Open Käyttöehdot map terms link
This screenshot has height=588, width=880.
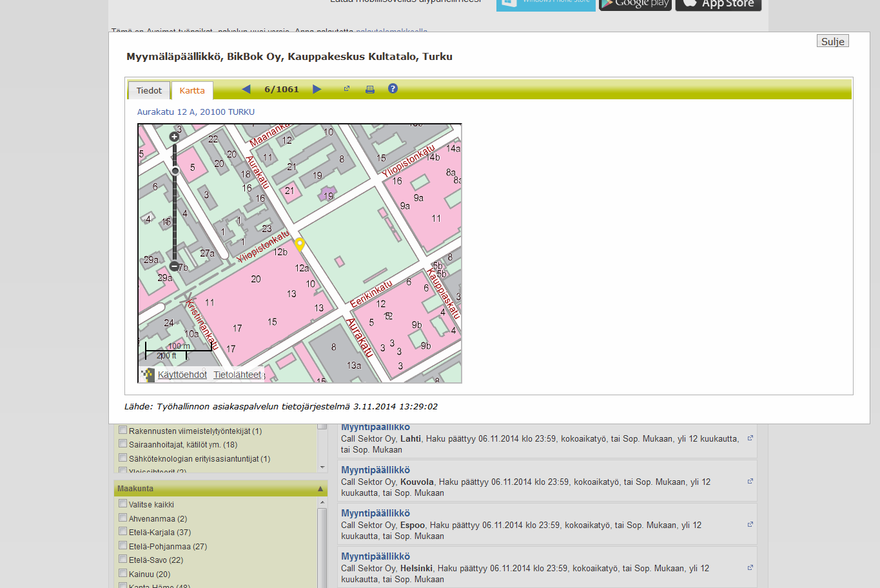click(x=182, y=375)
